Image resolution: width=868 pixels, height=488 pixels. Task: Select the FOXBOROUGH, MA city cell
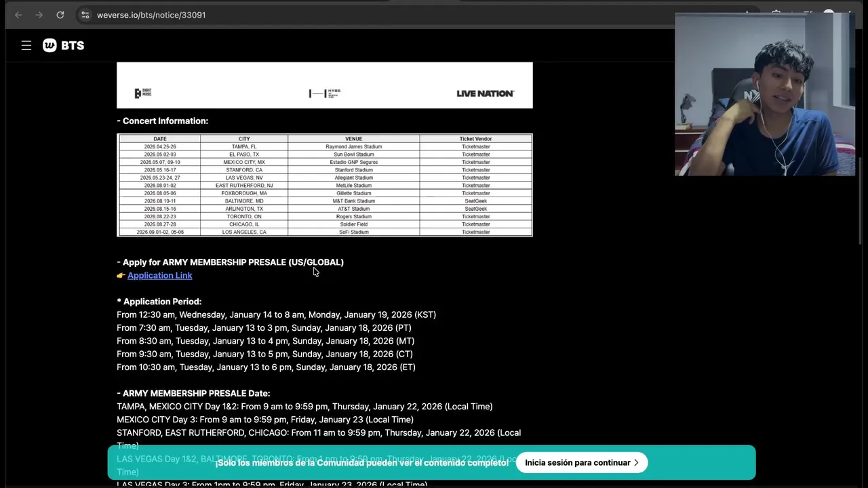click(244, 193)
